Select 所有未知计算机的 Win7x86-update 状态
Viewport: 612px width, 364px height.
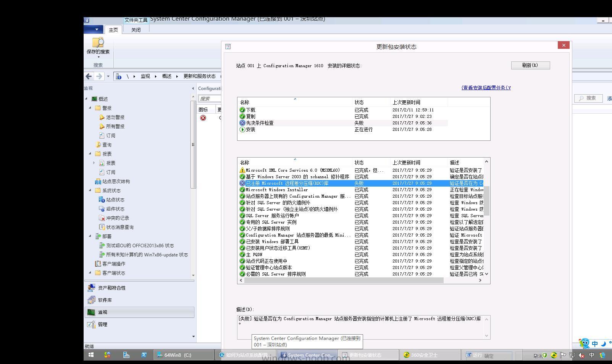[x=147, y=254]
